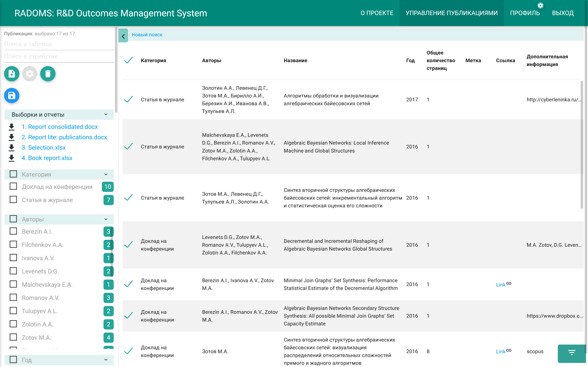The width and height of the screenshot is (588, 367).
Task: Click ВЫХОД to log out
Action: click(563, 13)
